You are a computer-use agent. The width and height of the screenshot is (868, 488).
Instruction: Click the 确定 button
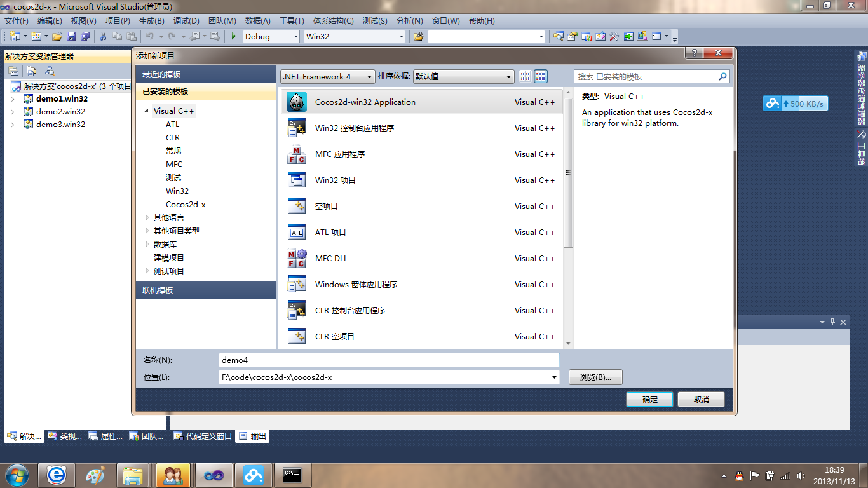649,399
